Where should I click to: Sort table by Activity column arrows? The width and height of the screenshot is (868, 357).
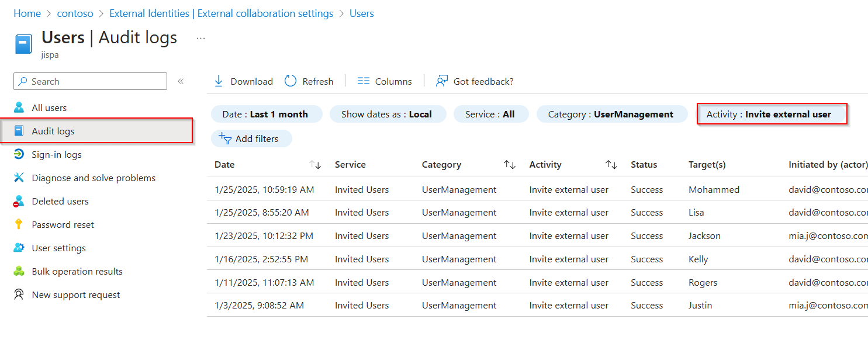611,165
